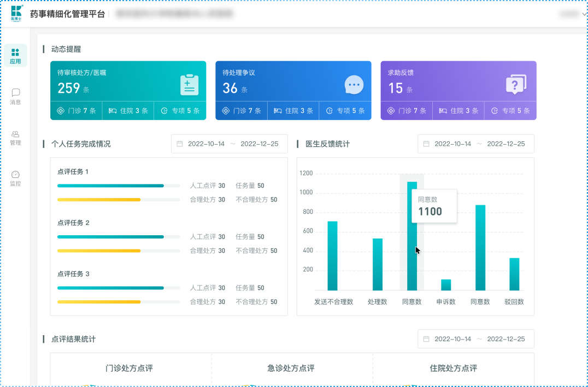The height and width of the screenshot is (387, 588).
Task: Click the 驳回数 bar in chart
Action: [514, 274]
